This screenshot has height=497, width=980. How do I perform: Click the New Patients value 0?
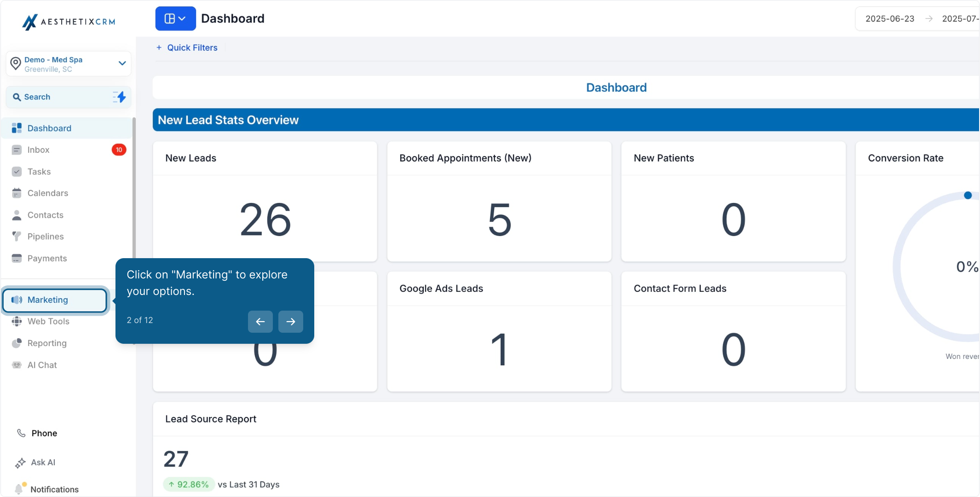coord(733,220)
